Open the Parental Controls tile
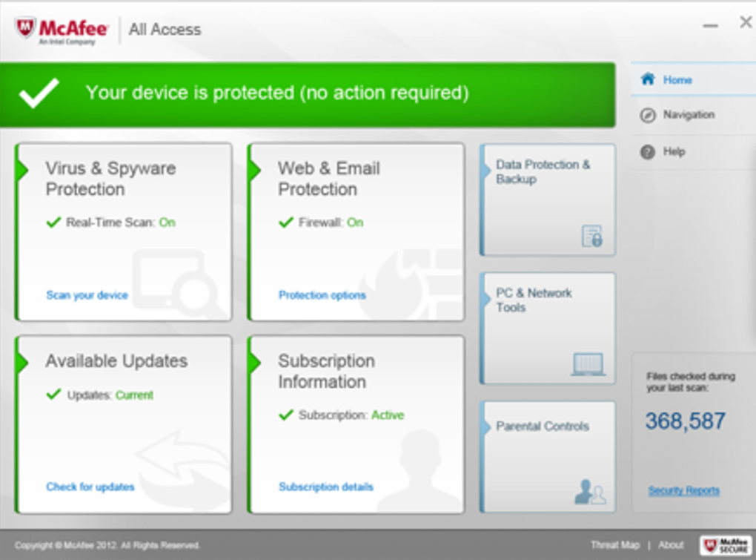756x560 pixels. [548, 456]
